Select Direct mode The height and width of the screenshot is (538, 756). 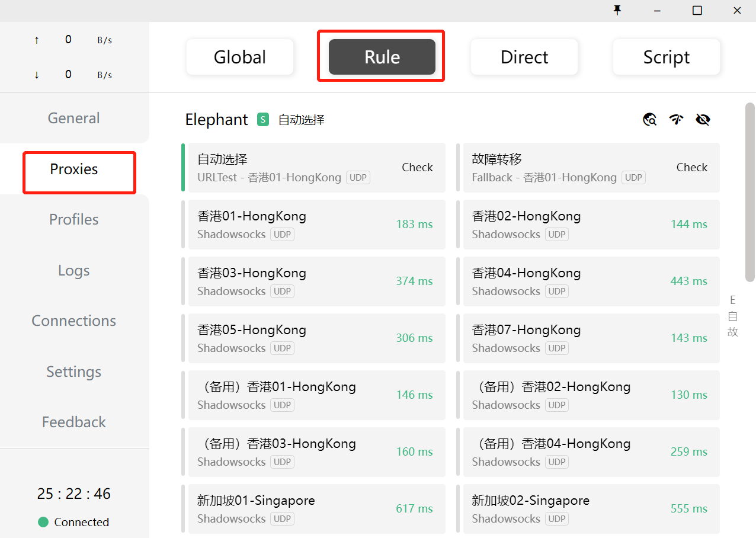click(524, 57)
